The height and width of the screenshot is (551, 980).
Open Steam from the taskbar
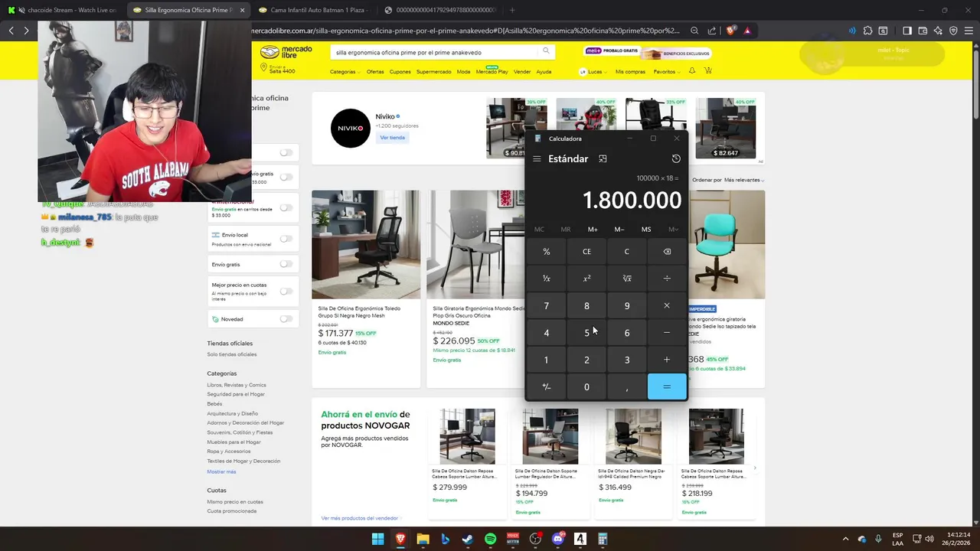468,540
